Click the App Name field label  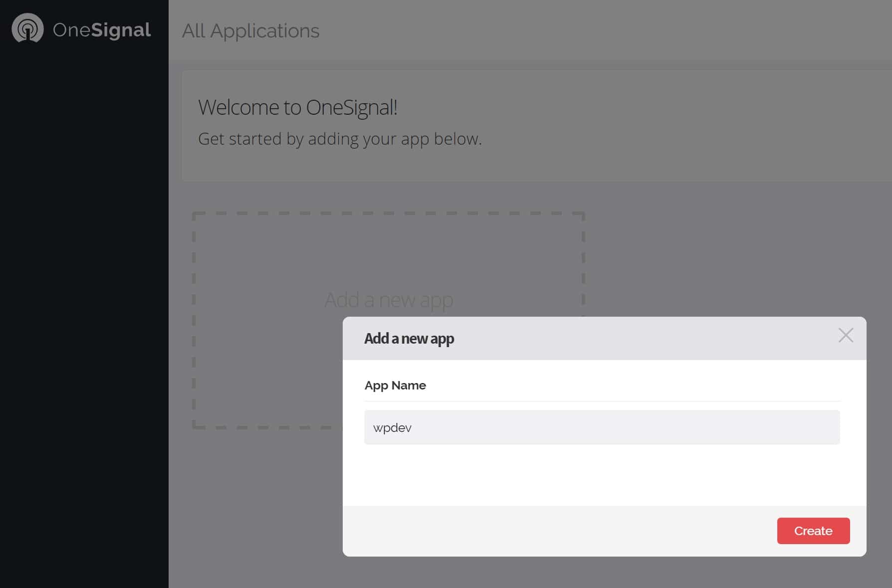395,385
